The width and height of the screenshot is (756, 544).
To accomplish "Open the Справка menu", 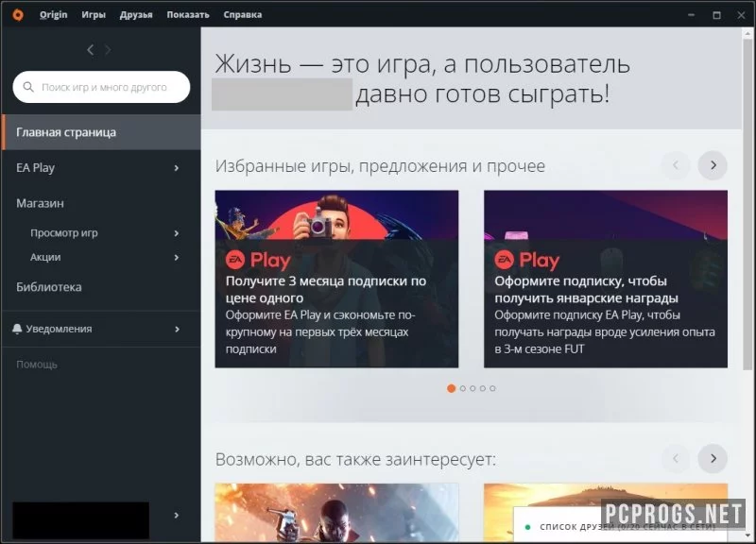I will [243, 15].
